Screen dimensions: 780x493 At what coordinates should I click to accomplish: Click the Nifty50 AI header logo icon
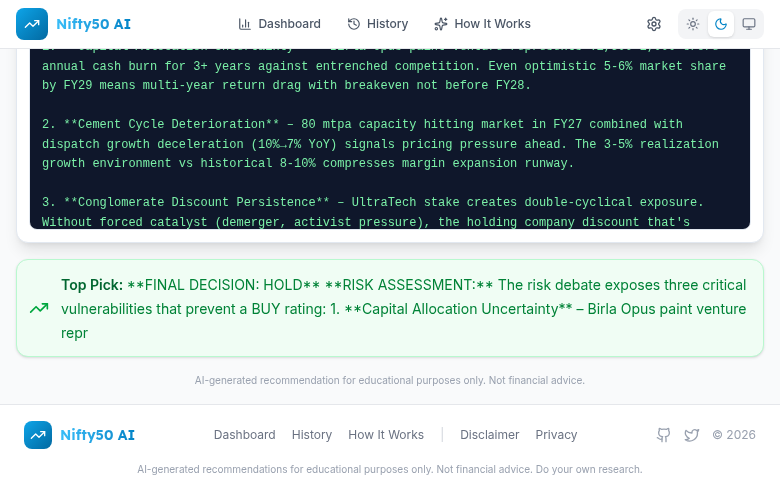(32, 24)
